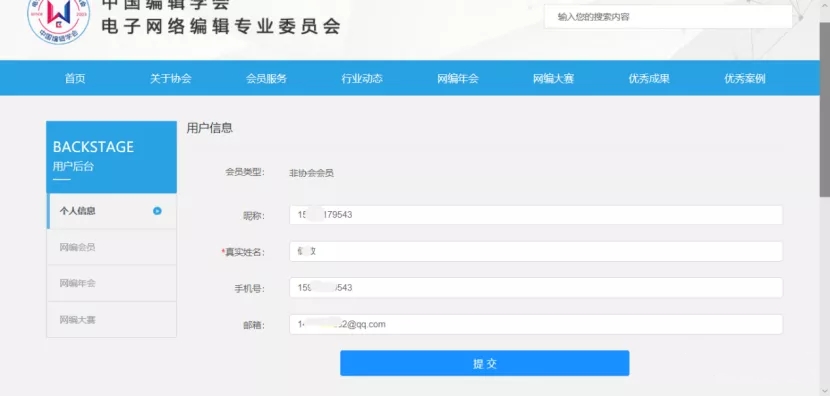The height and width of the screenshot is (396, 830).
Task: Select 个人信息 in the sidebar
Action: [x=112, y=211]
